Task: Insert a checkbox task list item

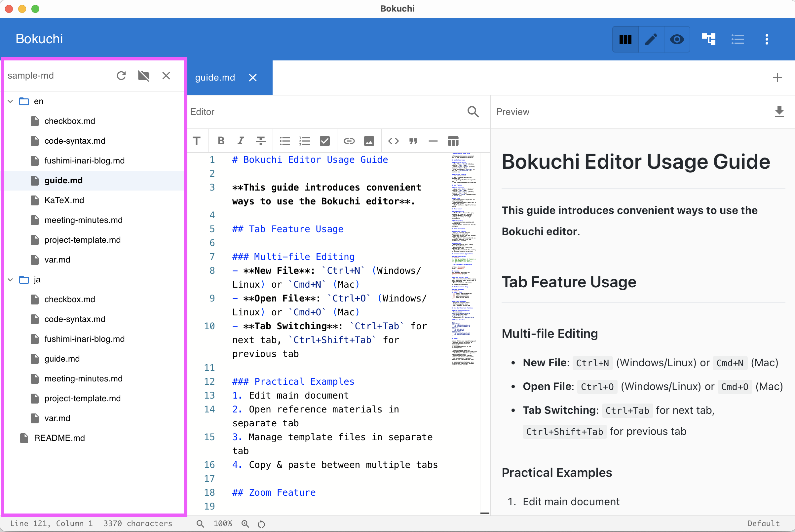Action: (324, 141)
